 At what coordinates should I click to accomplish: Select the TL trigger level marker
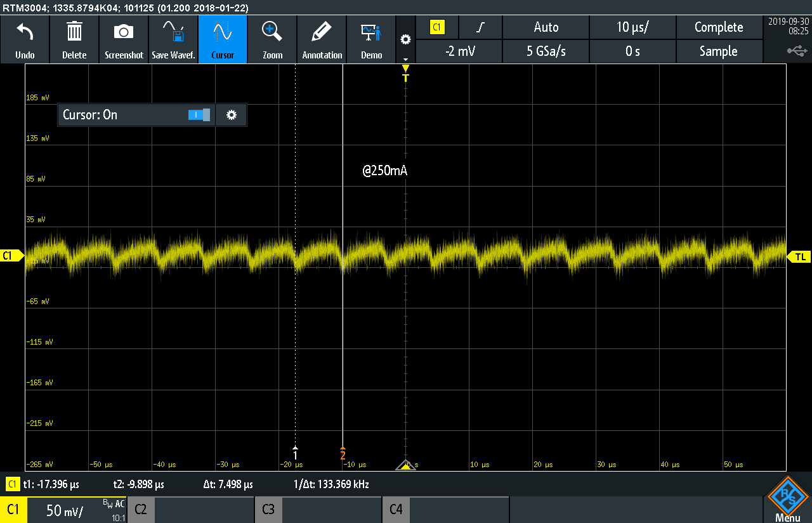(x=799, y=256)
